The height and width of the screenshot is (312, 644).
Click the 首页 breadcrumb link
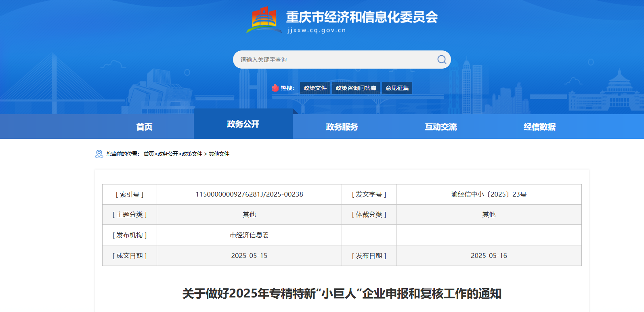(x=149, y=154)
